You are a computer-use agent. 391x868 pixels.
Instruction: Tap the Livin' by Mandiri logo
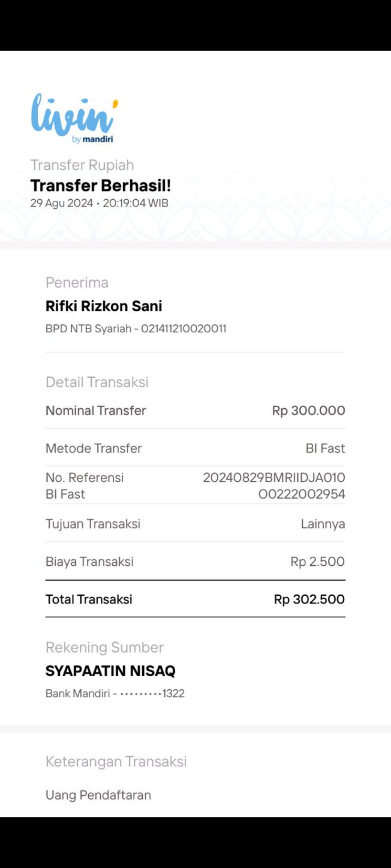pos(74,118)
